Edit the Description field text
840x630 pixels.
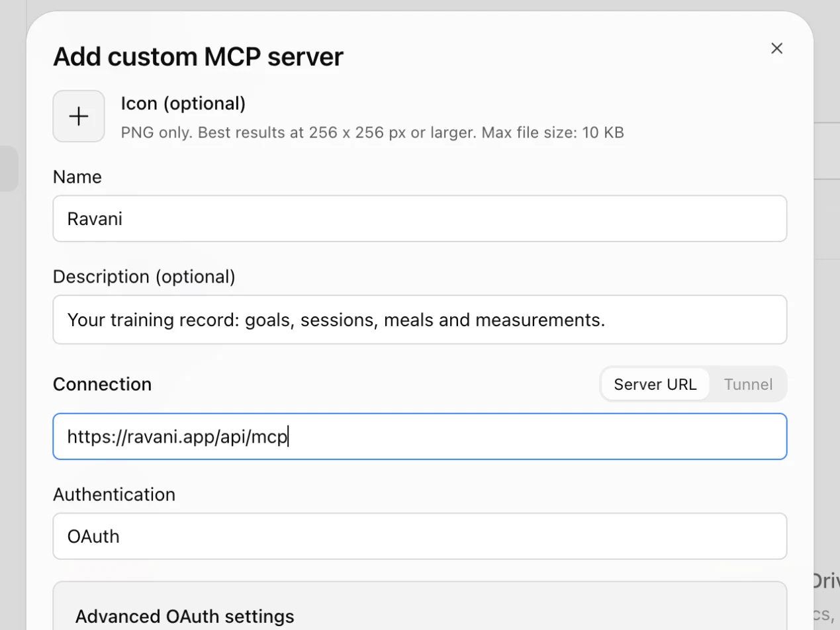pos(420,320)
